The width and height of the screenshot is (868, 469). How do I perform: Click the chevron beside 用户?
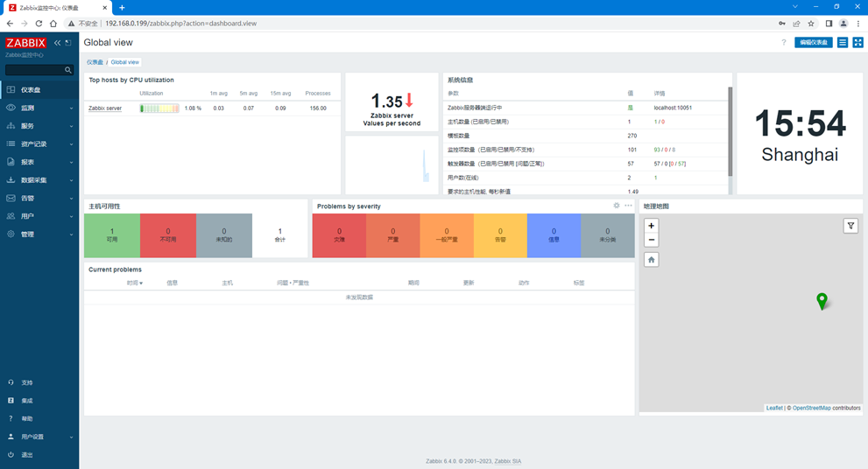pyautogui.click(x=72, y=217)
